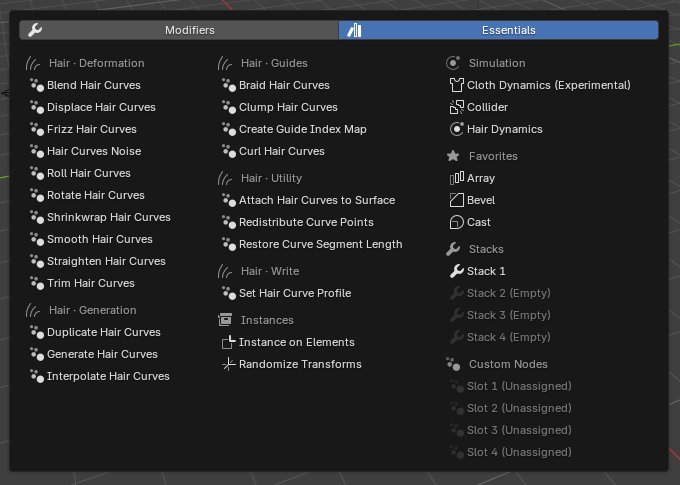Pick Rotate Hair Curves
This screenshot has height=485, width=680.
[95, 195]
